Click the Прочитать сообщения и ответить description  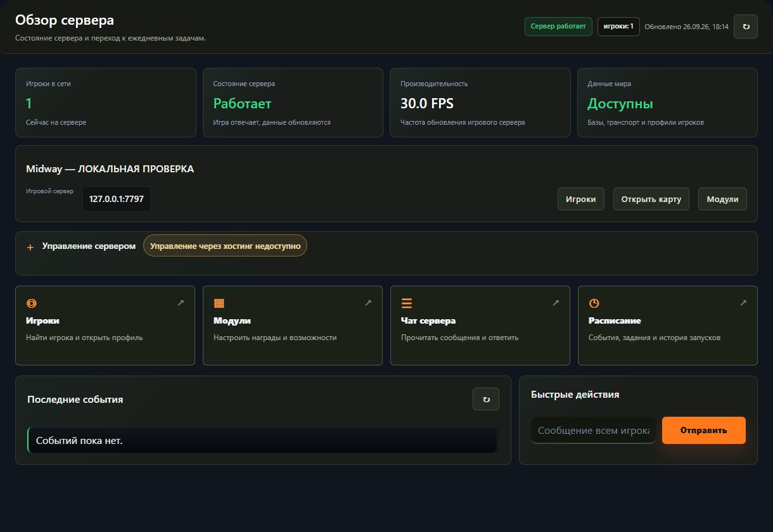(x=460, y=338)
